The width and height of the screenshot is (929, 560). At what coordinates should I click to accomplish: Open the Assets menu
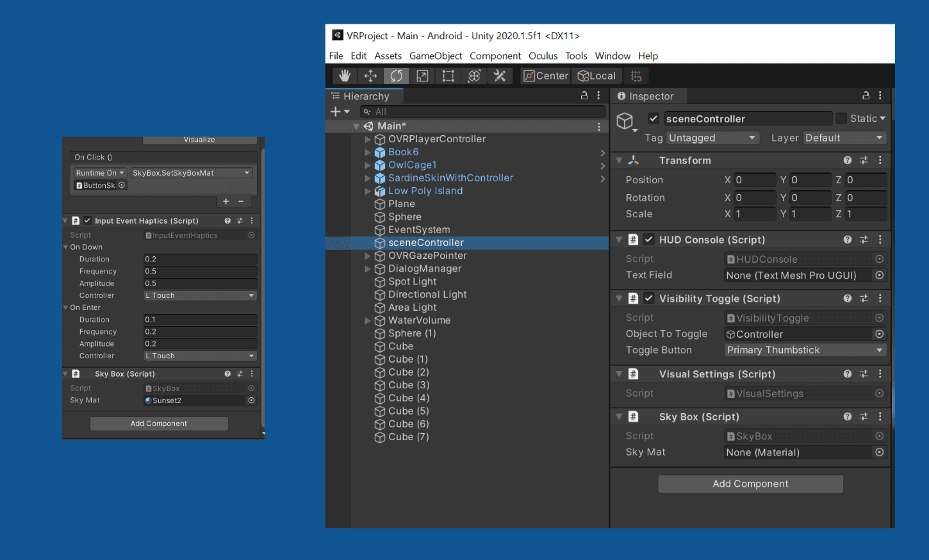pyautogui.click(x=388, y=56)
